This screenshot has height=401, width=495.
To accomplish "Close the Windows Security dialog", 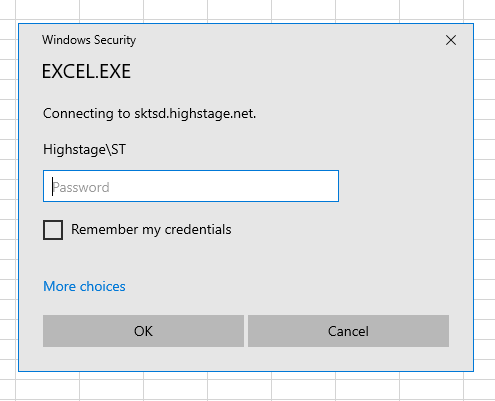I will pos(451,40).
